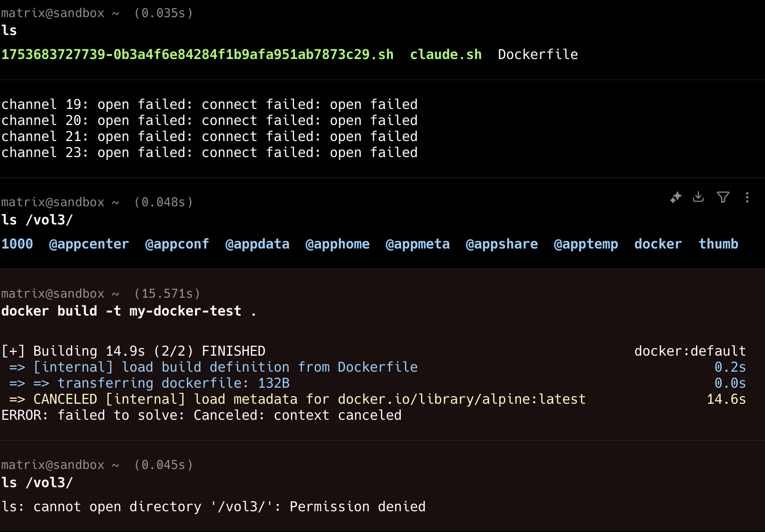Click the @appshare directory name
The width and height of the screenshot is (765, 532).
coord(502,244)
